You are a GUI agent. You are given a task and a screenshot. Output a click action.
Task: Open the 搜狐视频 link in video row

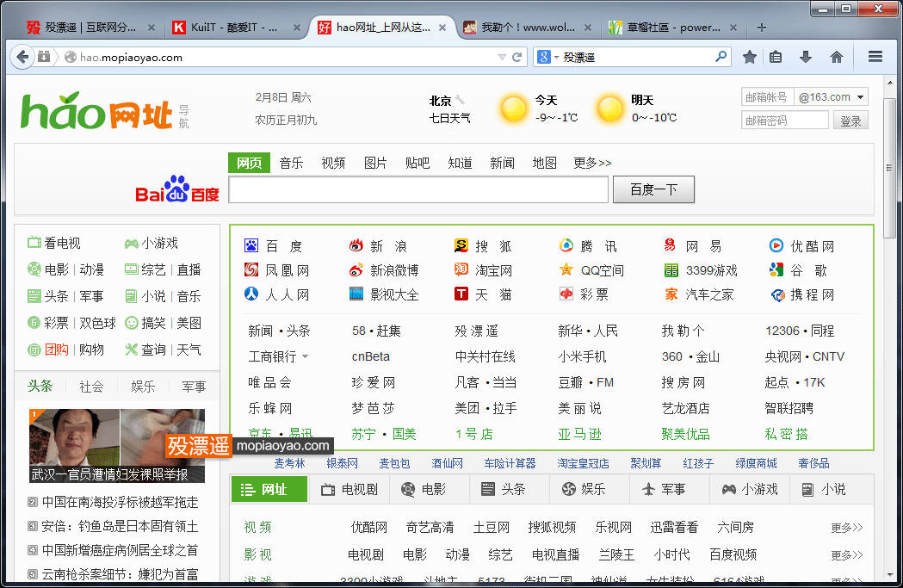552,527
